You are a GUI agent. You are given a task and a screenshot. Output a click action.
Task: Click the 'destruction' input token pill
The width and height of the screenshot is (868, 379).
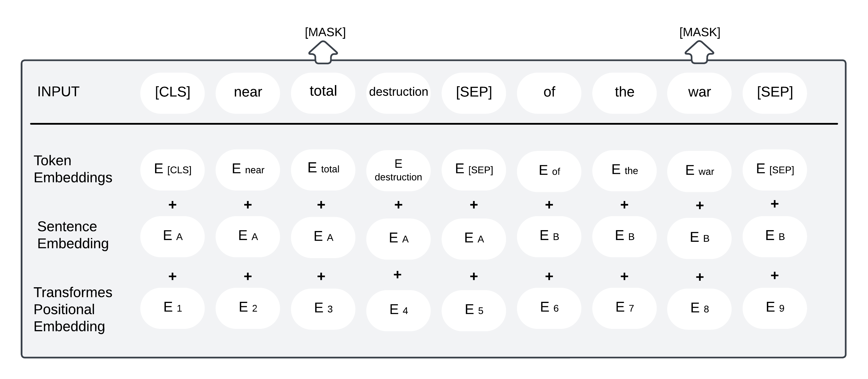(398, 93)
